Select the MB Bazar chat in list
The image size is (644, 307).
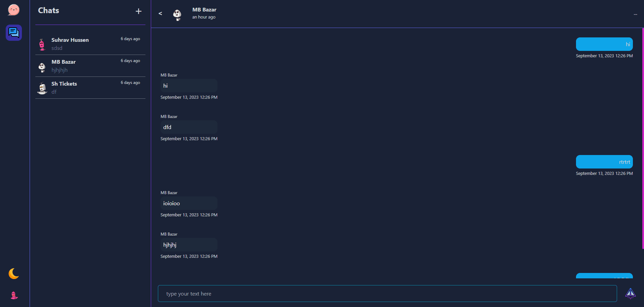pos(90,66)
